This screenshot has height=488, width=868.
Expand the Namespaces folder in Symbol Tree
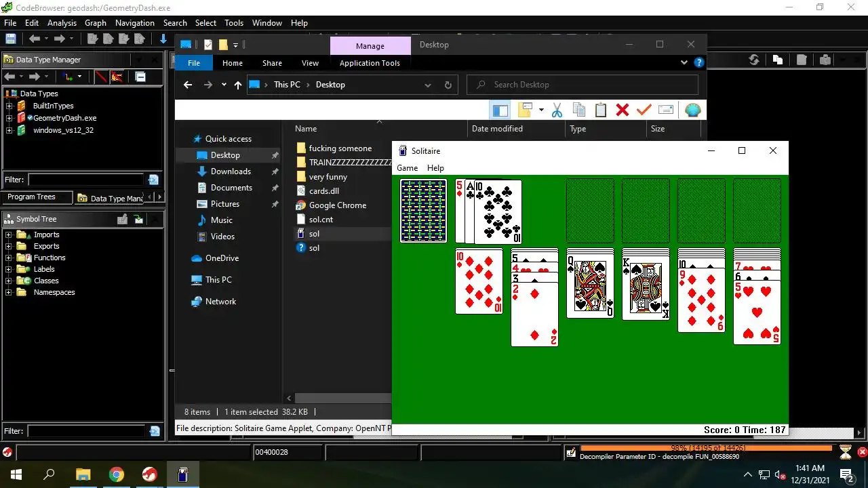point(9,292)
